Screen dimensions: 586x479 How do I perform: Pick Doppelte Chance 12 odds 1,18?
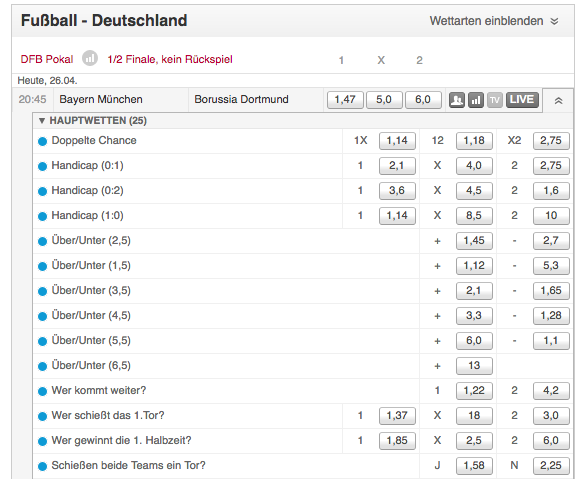474,141
